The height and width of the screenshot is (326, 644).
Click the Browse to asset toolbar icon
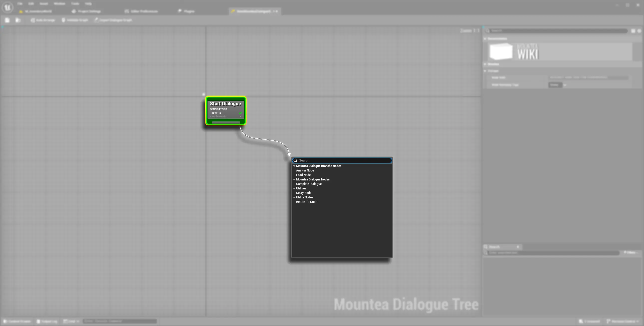point(18,20)
